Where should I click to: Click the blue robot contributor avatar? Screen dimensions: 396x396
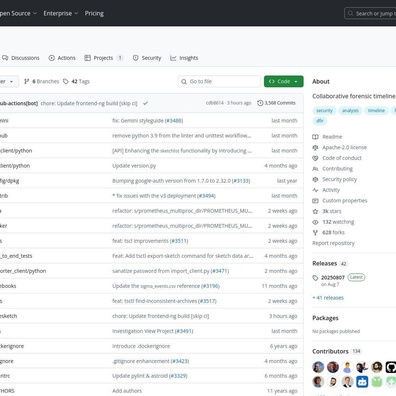[x=362, y=382]
